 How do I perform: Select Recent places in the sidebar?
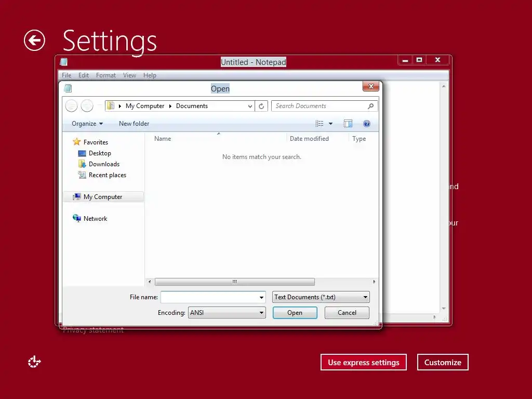coord(107,175)
